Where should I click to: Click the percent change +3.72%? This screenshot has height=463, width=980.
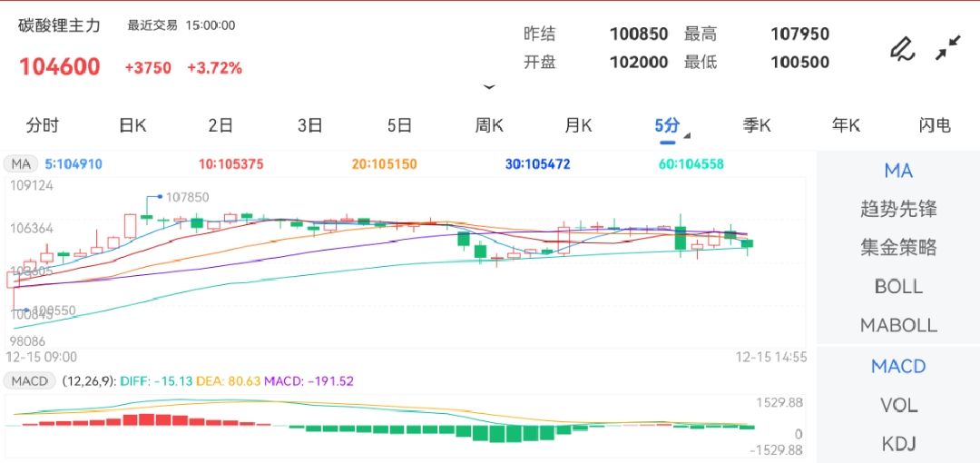coord(214,68)
